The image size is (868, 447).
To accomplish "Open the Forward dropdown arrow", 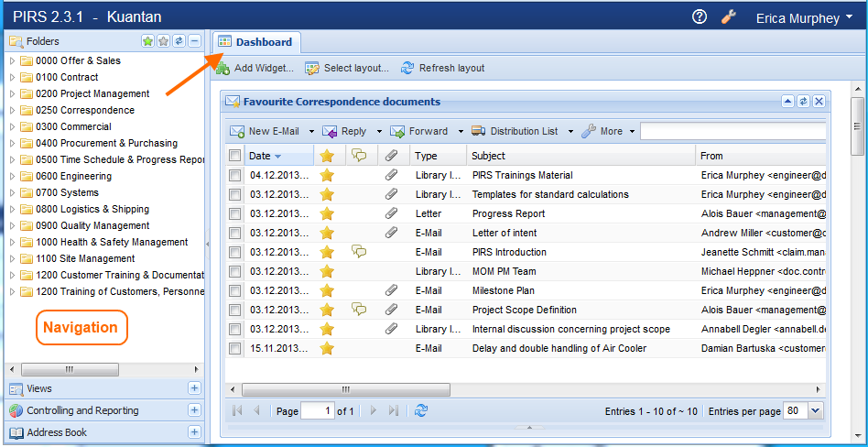I will click(460, 131).
